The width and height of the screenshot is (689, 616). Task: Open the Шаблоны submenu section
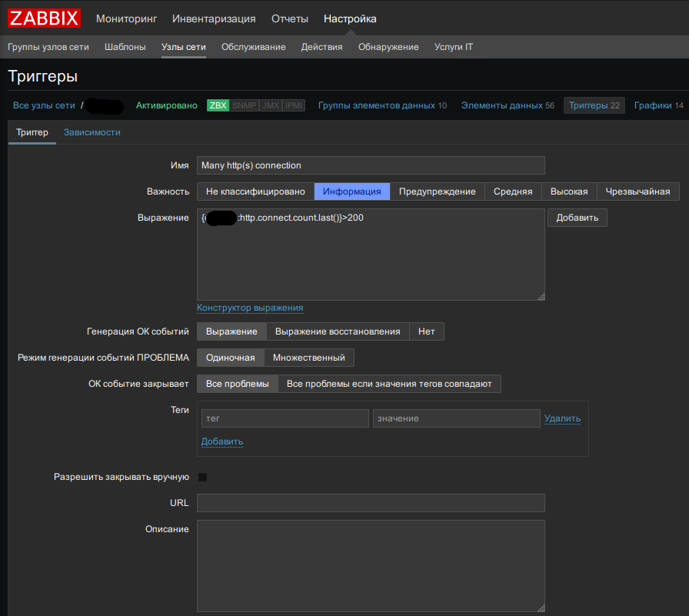125,47
